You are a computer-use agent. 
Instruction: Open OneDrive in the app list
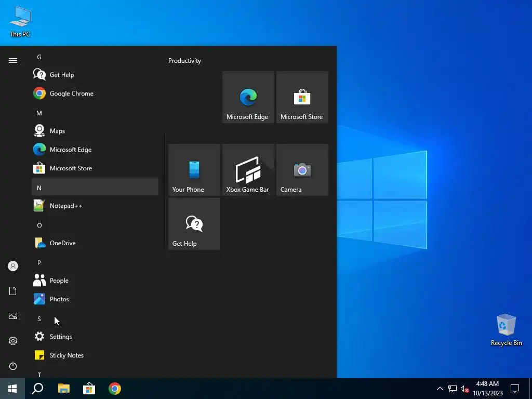tap(95, 243)
